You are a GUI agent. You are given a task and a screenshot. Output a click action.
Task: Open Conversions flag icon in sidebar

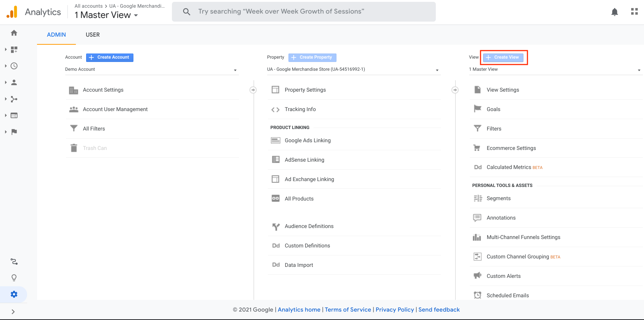pos(14,132)
